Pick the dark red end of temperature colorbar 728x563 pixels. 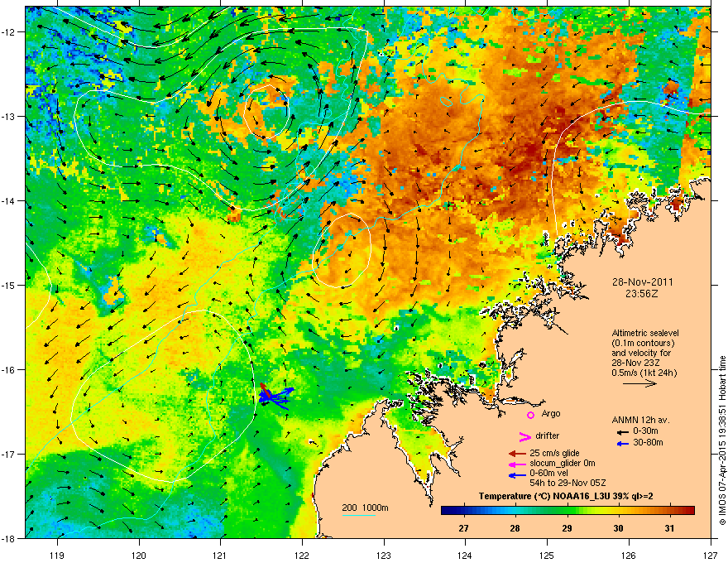689,511
